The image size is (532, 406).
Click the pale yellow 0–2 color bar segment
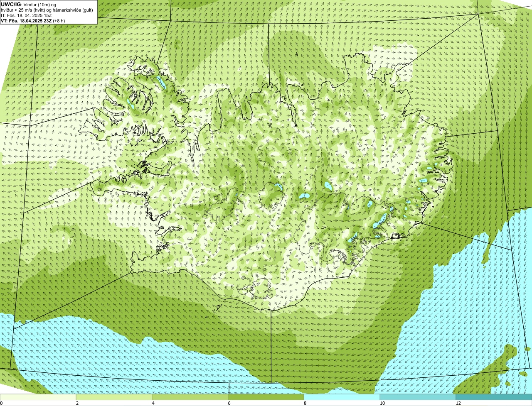coord(38,397)
